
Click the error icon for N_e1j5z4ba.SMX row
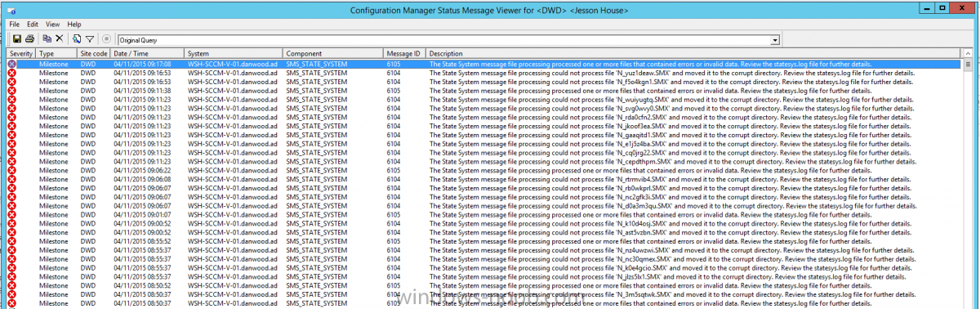coord(12,143)
